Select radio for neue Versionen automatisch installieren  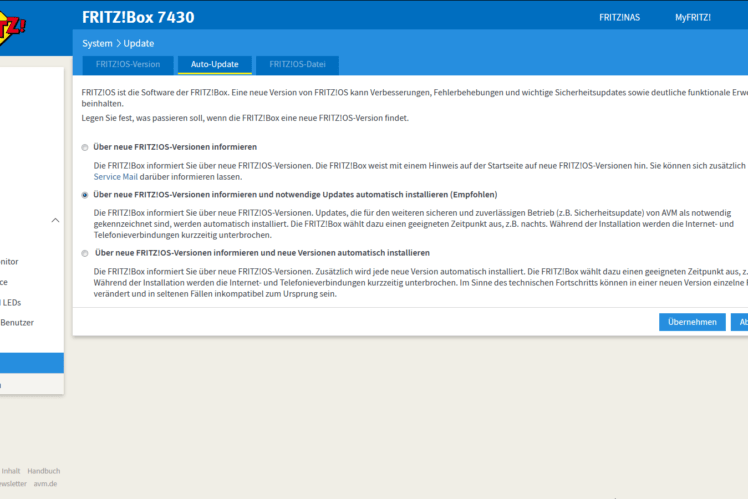coord(85,253)
